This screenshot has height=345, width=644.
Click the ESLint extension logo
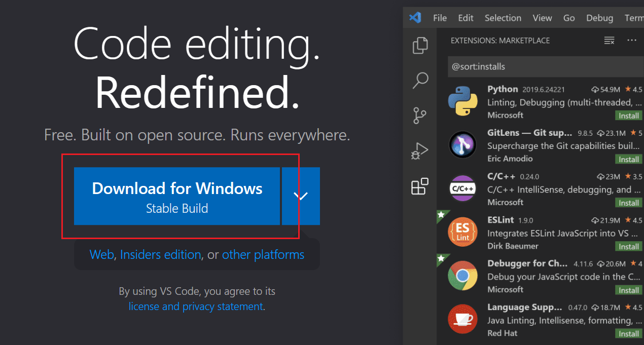point(462,233)
